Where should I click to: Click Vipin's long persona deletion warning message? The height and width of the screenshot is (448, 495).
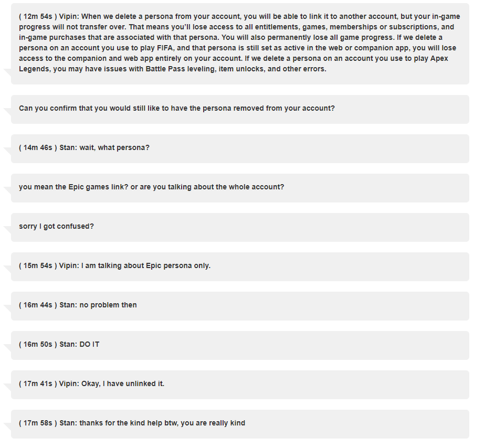pos(240,44)
